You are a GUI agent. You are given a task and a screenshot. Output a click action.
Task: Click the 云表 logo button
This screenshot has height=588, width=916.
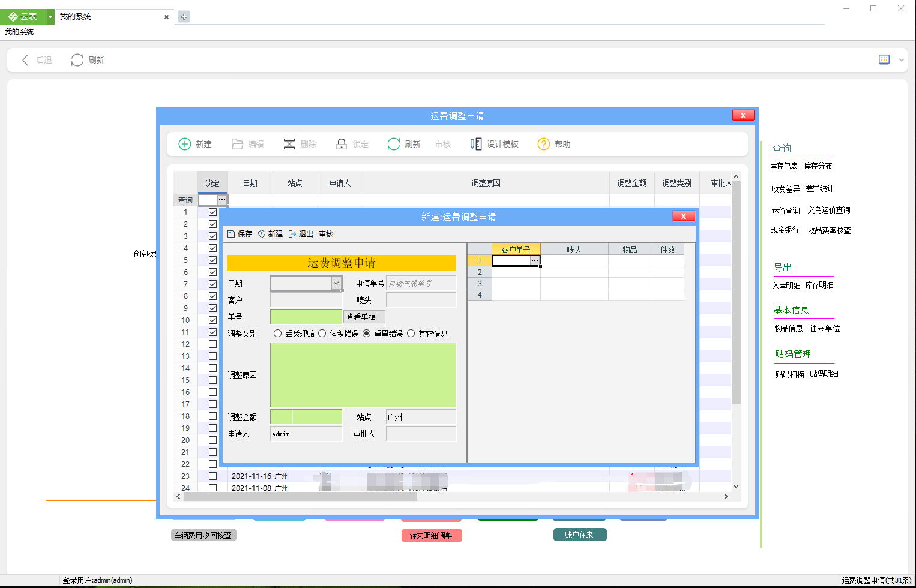point(23,17)
